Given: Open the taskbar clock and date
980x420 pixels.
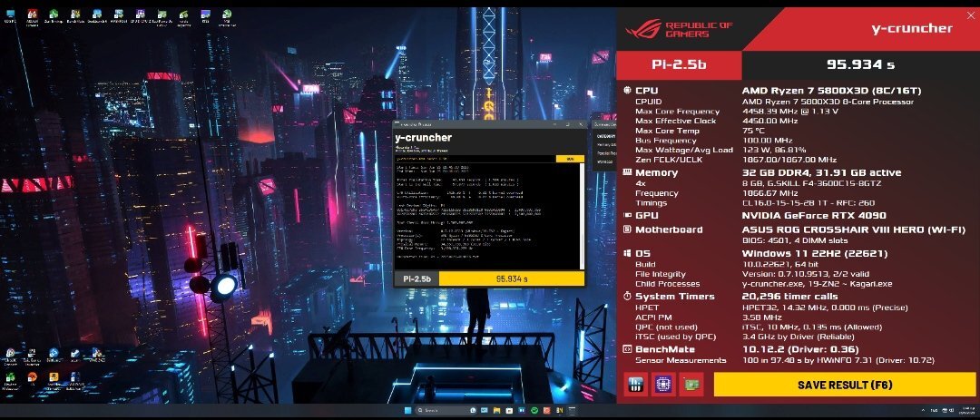Looking at the screenshot, I should point(965,410).
